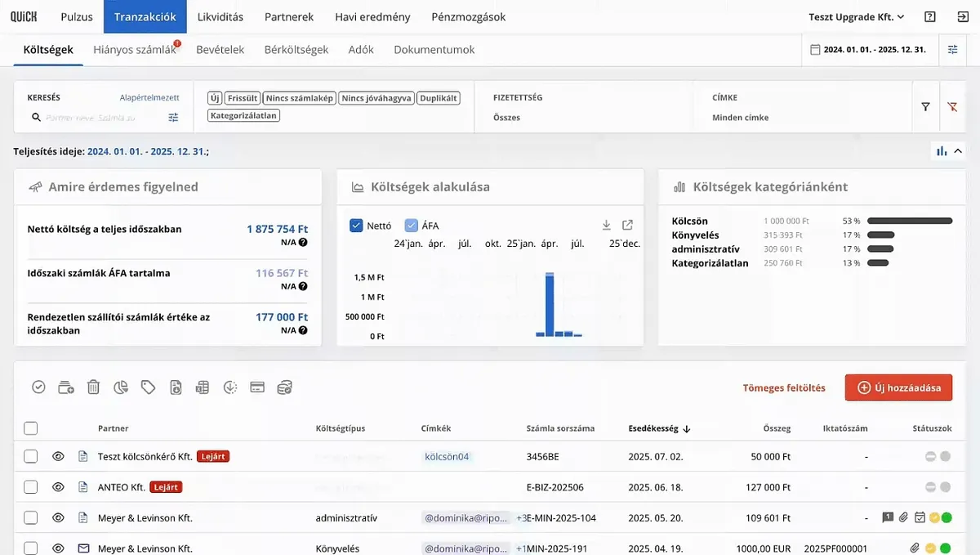Open the Partnerek main menu tab
Image resolution: width=980 pixels, height=555 pixels.
(x=289, y=16)
